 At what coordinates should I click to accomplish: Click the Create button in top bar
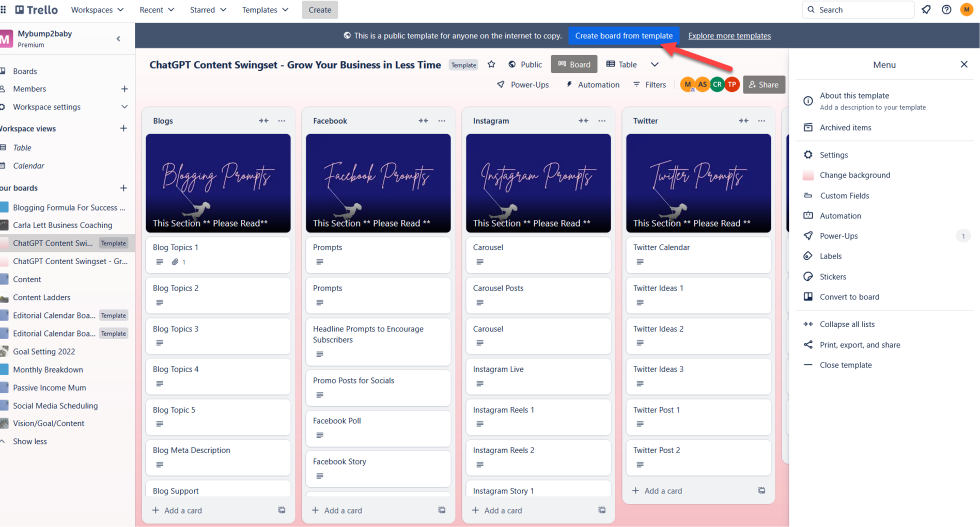(x=320, y=10)
